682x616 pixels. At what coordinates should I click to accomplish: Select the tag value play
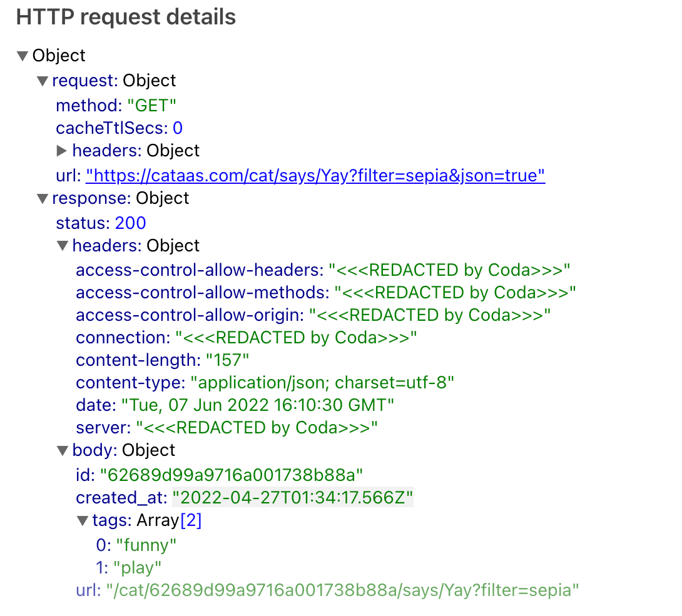[139, 567]
